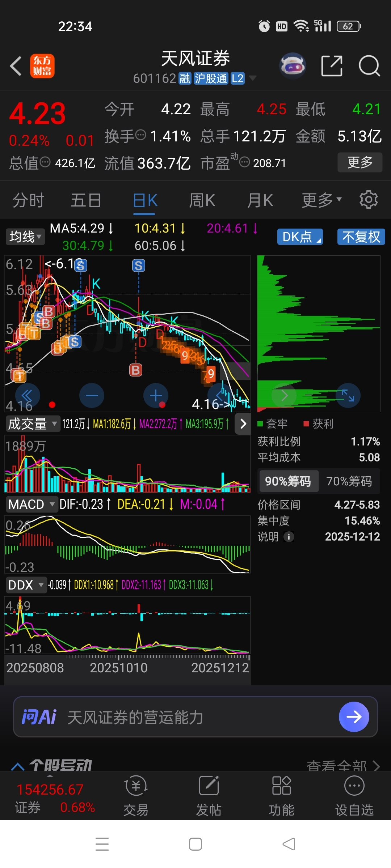Submit the AI question arrow button

pyautogui.click(x=354, y=717)
